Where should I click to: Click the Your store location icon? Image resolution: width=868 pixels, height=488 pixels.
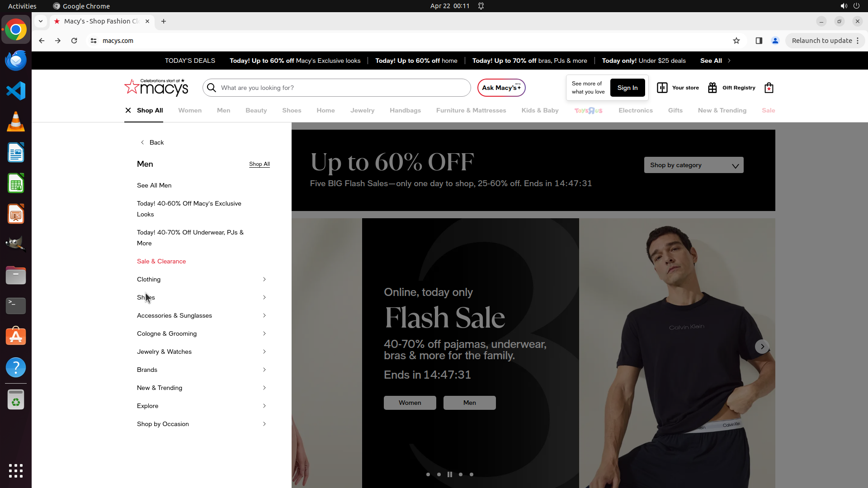click(x=662, y=88)
